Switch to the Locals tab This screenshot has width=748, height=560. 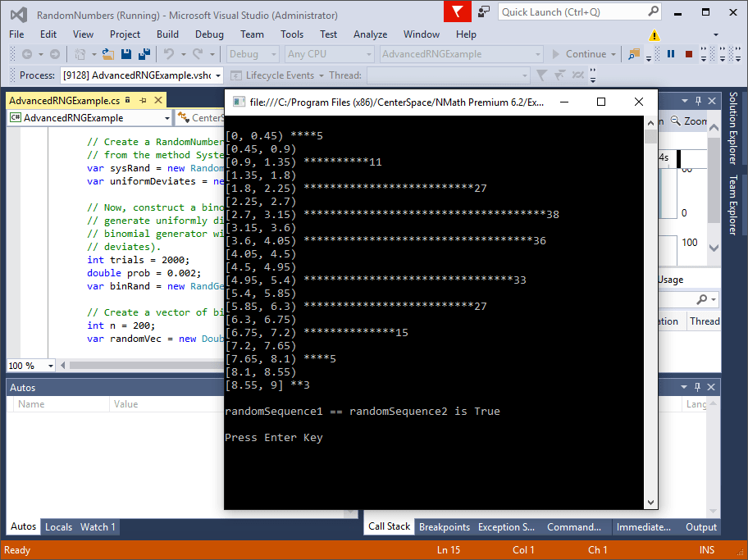click(58, 527)
